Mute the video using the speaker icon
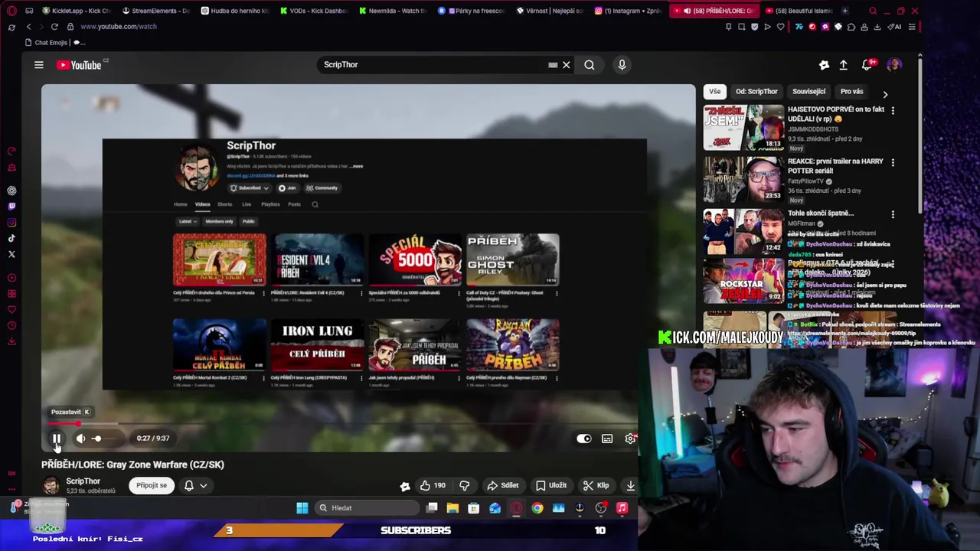 80,439
